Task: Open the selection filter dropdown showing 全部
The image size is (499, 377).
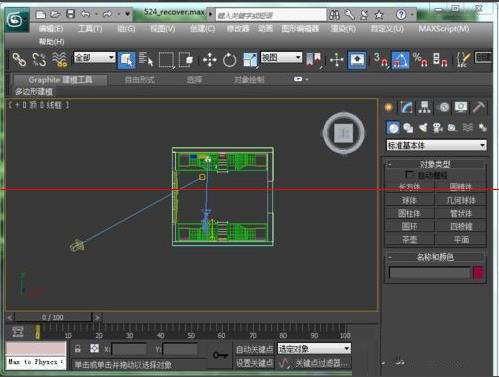Action: pos(94,58)
